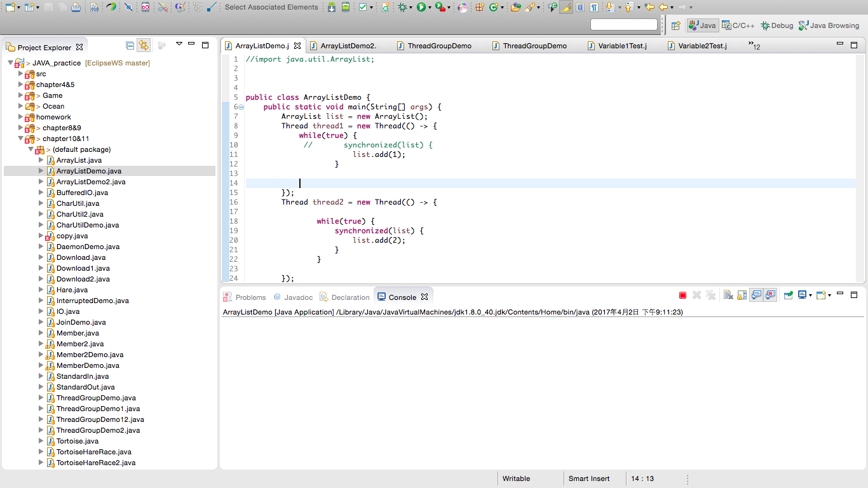868x488 pixels.
Task: Toggle Link with Editor in Project Explorer
Action: 144,45
